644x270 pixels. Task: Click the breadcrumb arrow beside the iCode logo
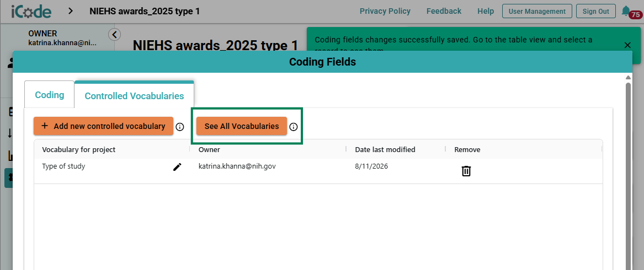pyautogui.click(x=71, y=11)
